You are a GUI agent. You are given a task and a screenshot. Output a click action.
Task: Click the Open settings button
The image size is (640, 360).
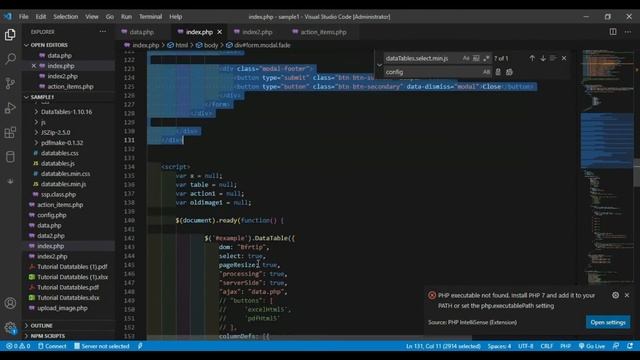608,322
